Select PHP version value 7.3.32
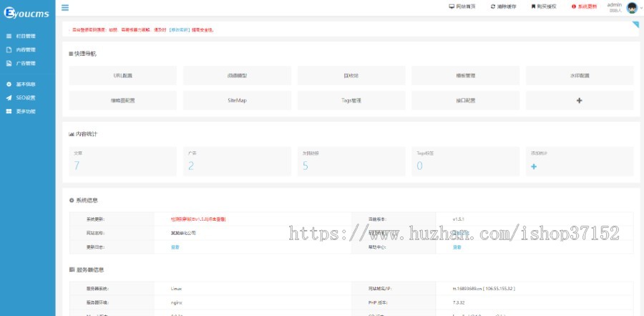The height and width of the screenshot is (316, 644). pos(459,302)
